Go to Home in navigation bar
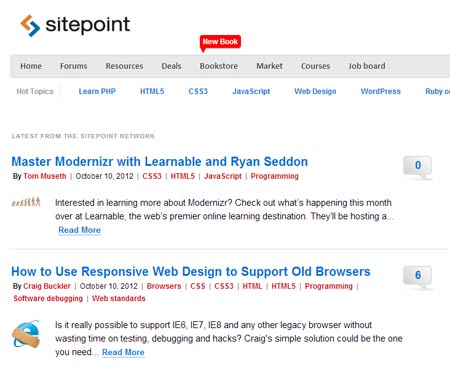 point(31,66)
